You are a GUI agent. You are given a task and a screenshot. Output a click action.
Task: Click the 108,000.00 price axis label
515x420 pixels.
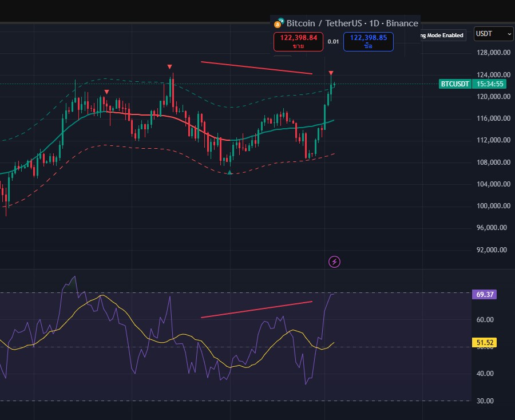pos(493,162)
